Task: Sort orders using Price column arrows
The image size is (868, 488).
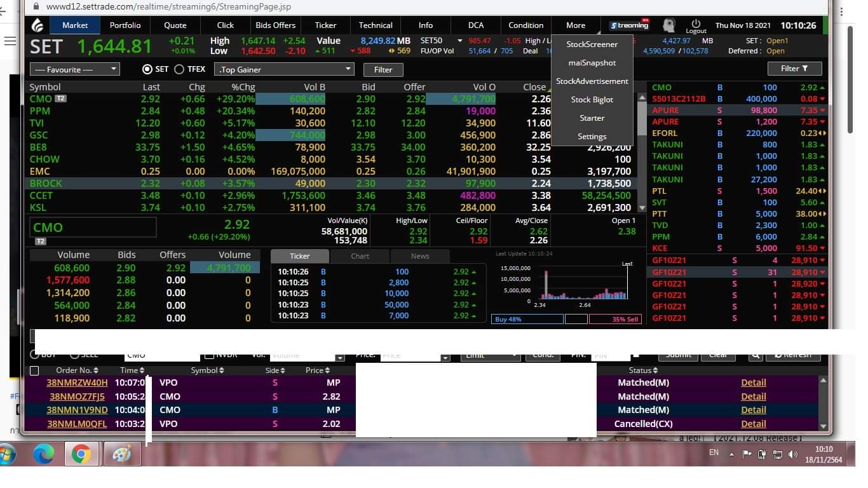Action: (327, 370)
